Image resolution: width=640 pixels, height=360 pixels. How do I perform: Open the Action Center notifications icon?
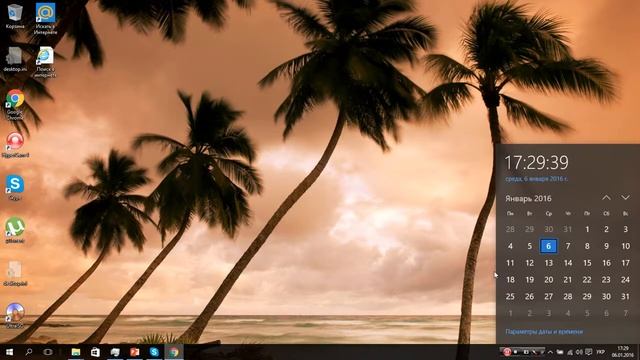pyautogui.click(x=589, y=352)
